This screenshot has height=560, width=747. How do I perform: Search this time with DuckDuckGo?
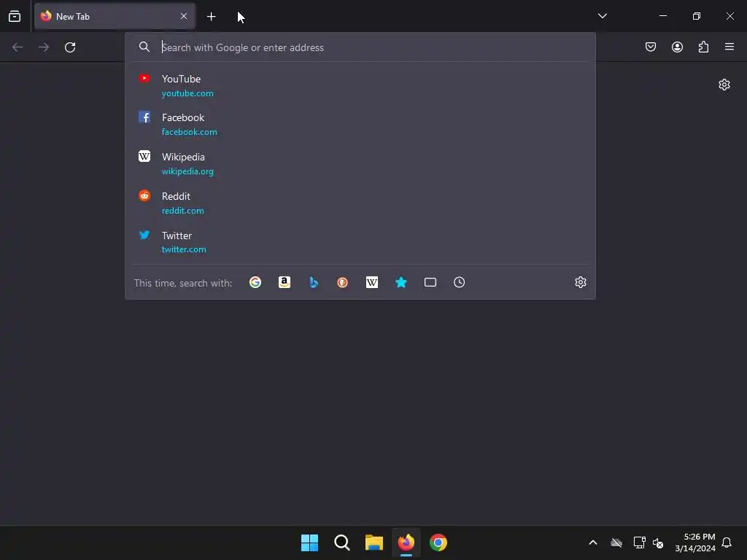point(343,282)
